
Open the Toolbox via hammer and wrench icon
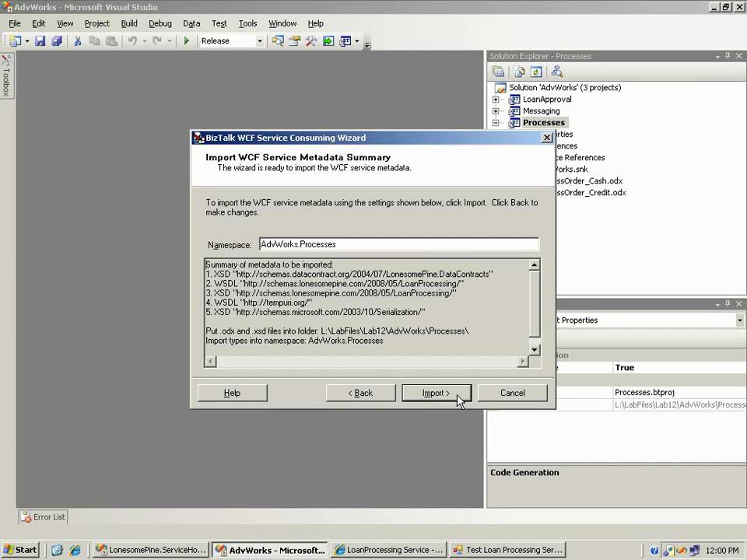click(x=311, y=41)
